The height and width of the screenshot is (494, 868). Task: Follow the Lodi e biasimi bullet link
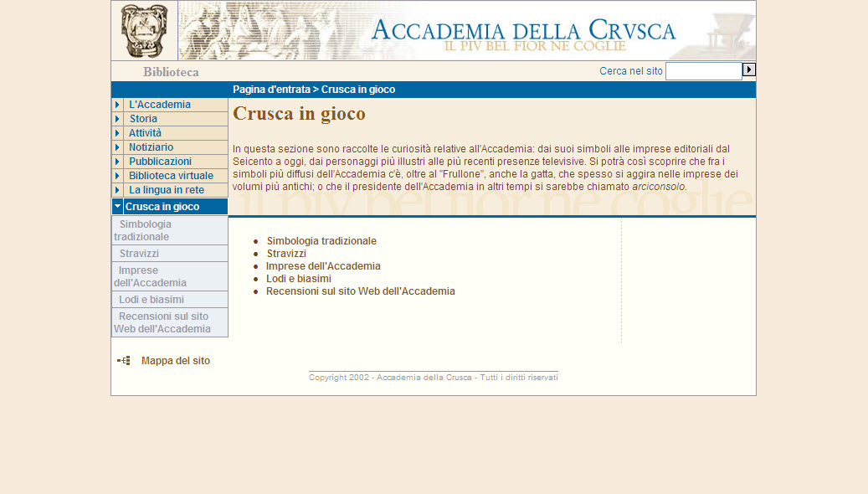point(298,279)
